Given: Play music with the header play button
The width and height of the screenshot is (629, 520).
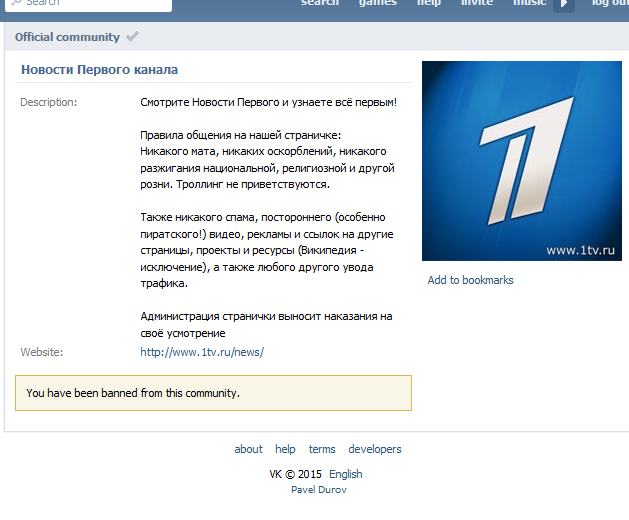Looking at the screenshot, I should (x=564, y=4).
